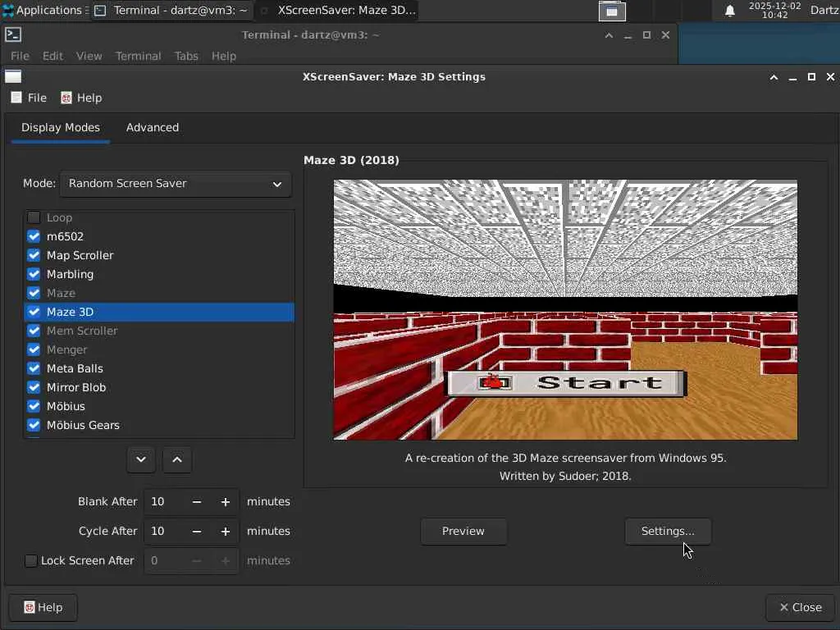840x630 pixels.
Task: Decrease Blank After minutes with minus button
Action: pos(197,502)
